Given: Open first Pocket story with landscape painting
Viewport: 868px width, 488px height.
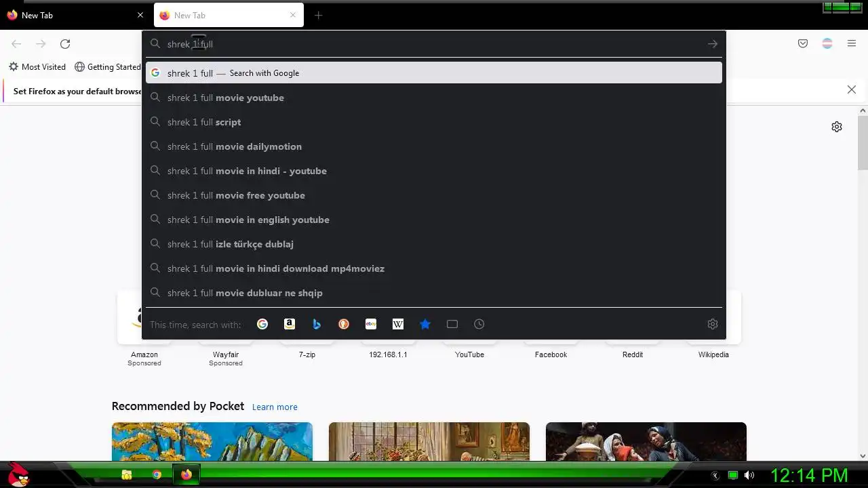Looking at the screenshot, I should (x=212, y=441).
